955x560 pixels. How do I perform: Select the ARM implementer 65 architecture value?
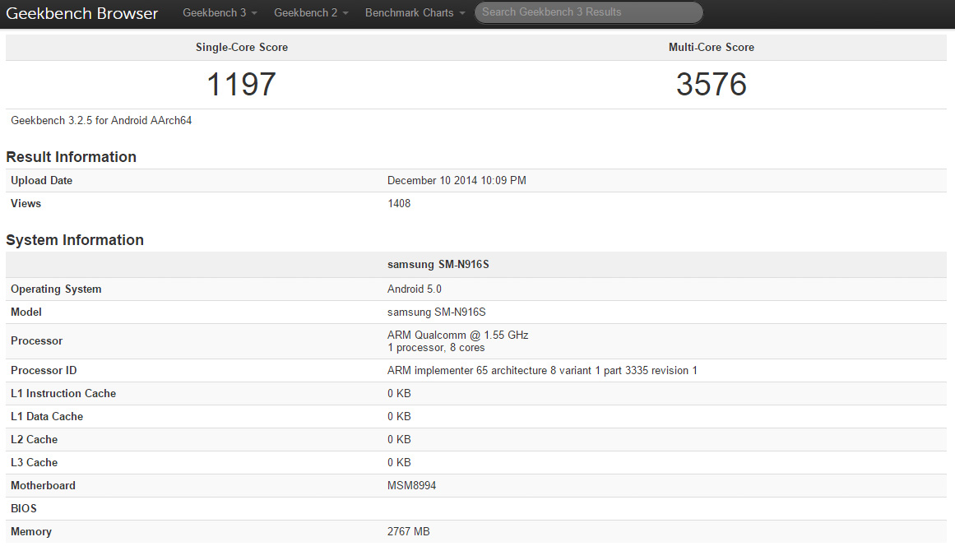pyautogui.click(x=542, y=371)
